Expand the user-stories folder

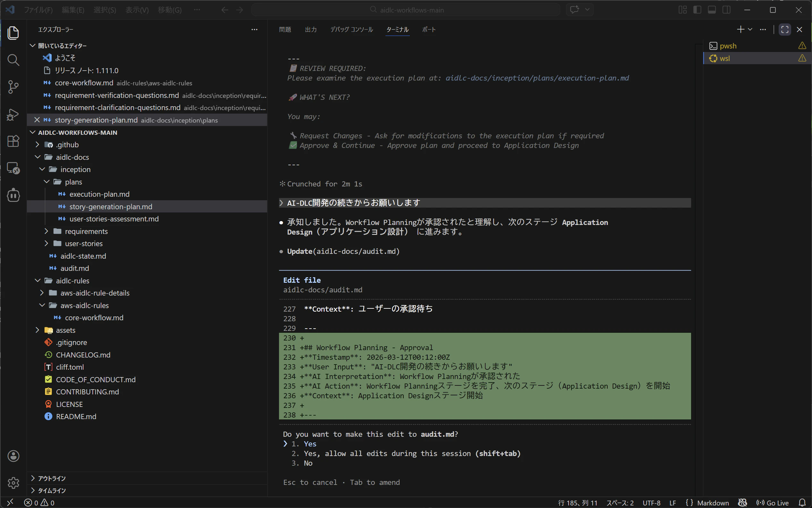[46, 244]
